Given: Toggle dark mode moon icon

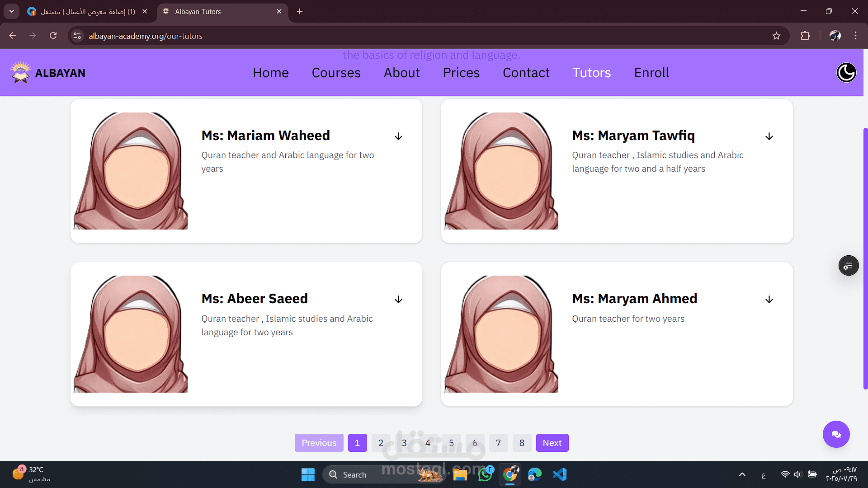Looking at the screenshot, I should pyautogui.click(x=846, y=73).
